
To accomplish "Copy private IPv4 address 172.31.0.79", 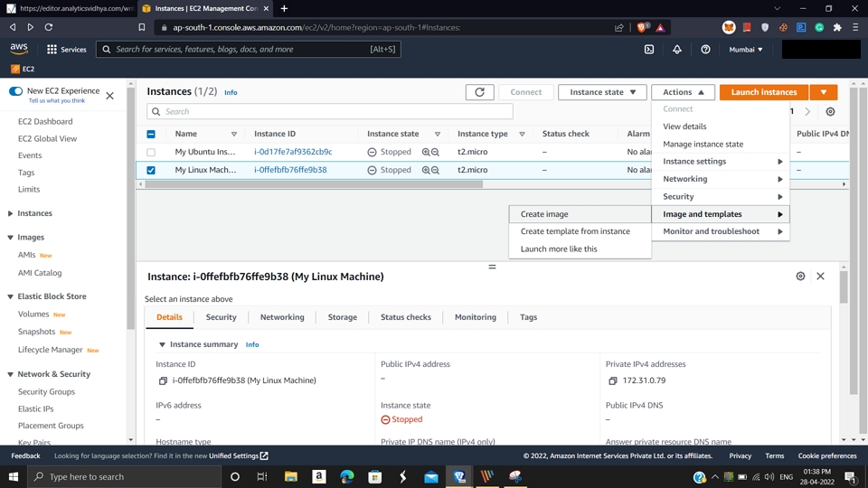I will [x=613, y=380].
